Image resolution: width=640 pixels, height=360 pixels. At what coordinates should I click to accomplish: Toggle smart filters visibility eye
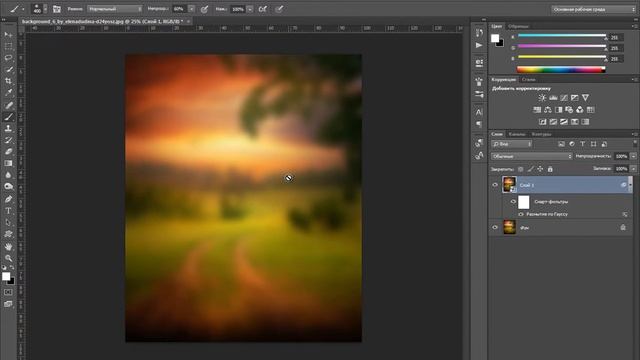tap(513, 202)
